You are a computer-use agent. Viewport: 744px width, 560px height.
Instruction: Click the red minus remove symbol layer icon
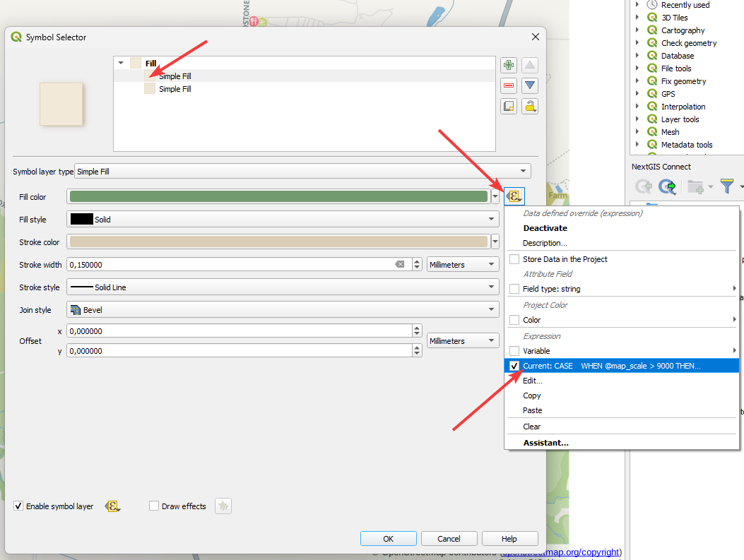(508, 86)
